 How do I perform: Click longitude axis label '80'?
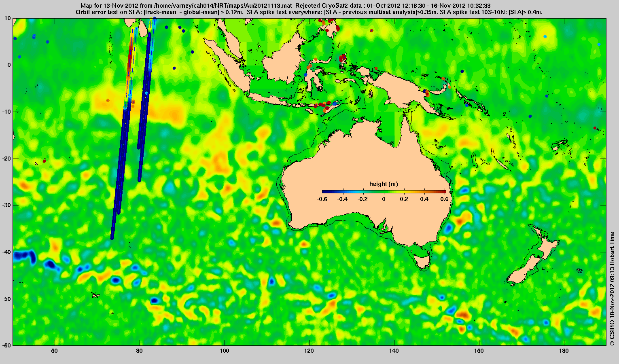(140, 351)
